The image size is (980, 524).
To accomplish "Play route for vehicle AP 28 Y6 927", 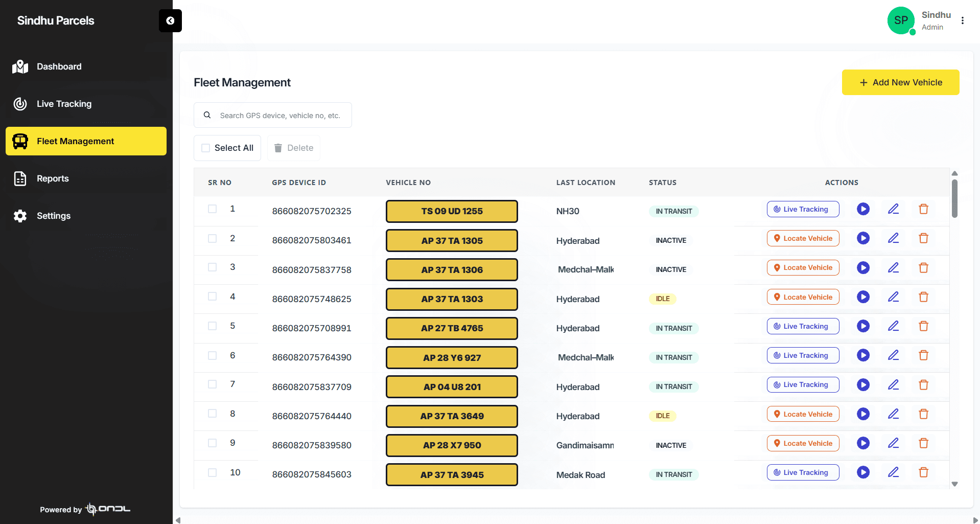I will point(863,355).
